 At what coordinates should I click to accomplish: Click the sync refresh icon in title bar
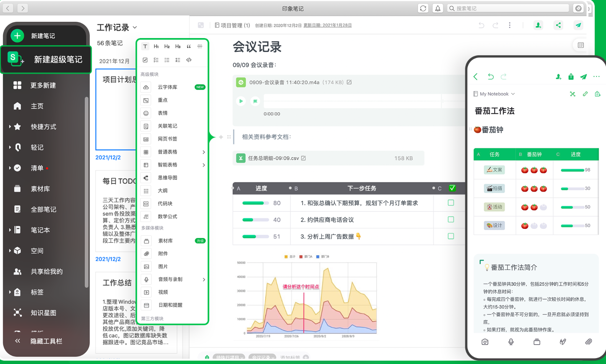point(423,8)
